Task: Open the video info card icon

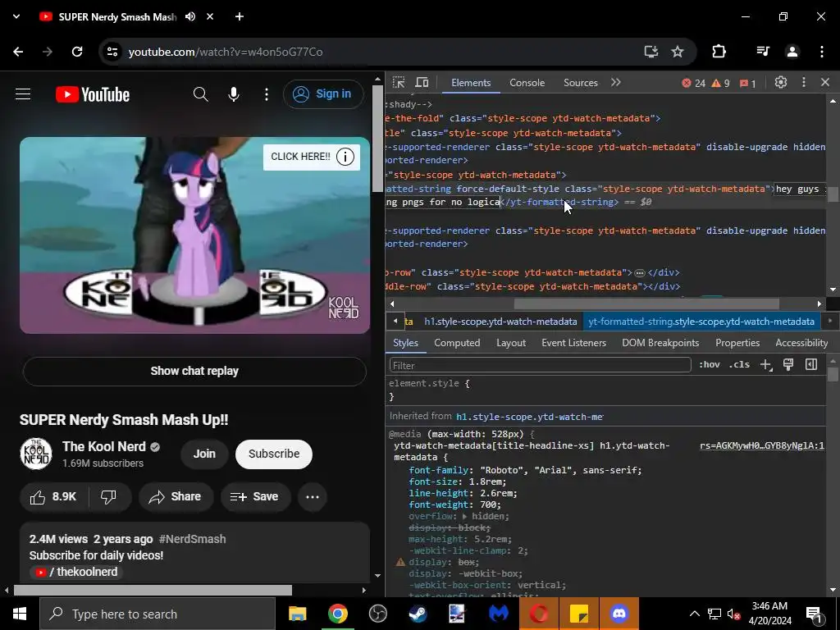Action: click(345, 157)
